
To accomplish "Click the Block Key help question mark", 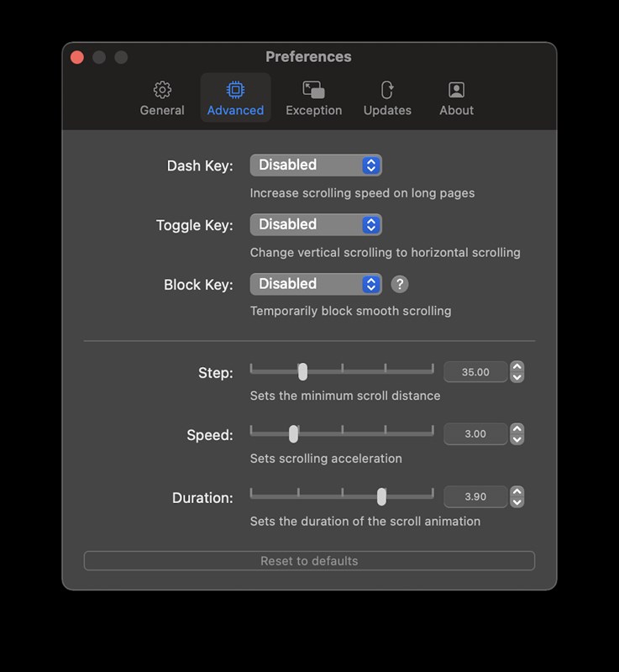I will pos(400,285).
